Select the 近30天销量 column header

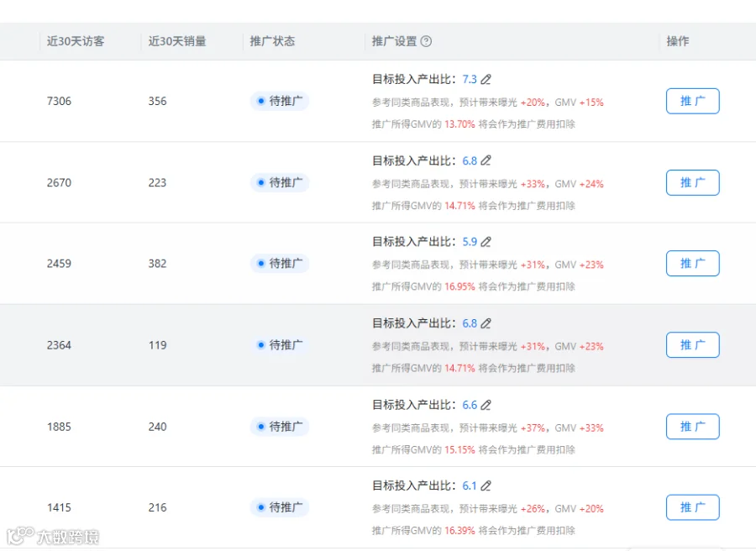pos(177,41)
